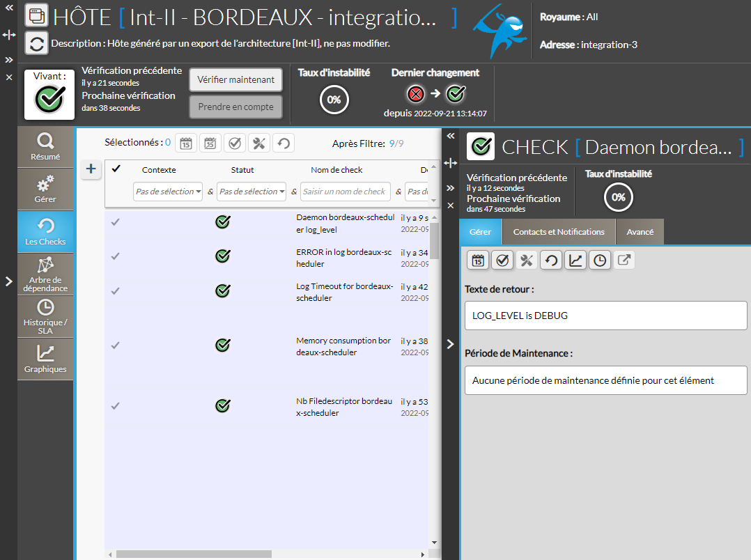Toggle the select-all checkmark in the table header
Image resolution: width=751 pixels, height=560 pixels.
116,169
